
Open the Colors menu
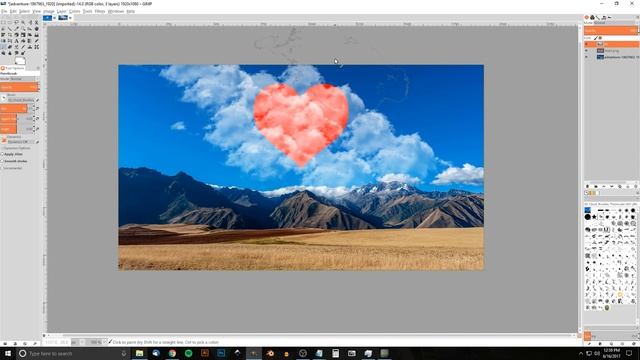74,11
